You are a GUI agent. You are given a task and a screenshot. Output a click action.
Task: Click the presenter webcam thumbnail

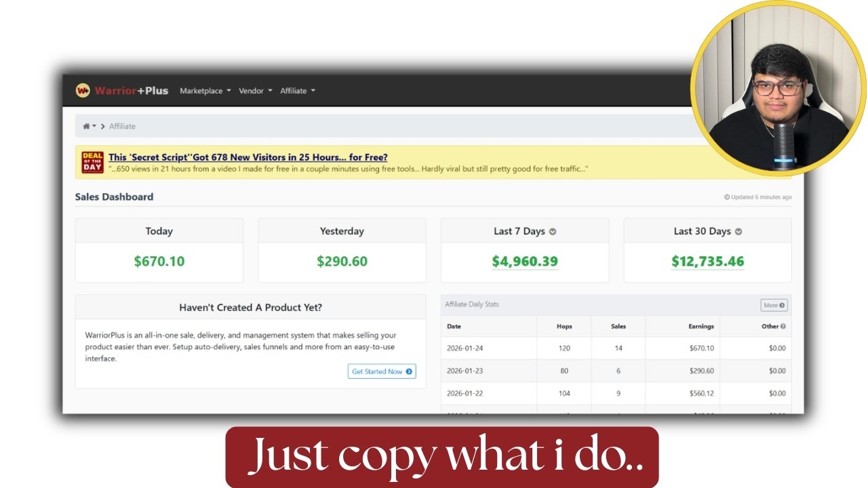click(x=778, y=88)
